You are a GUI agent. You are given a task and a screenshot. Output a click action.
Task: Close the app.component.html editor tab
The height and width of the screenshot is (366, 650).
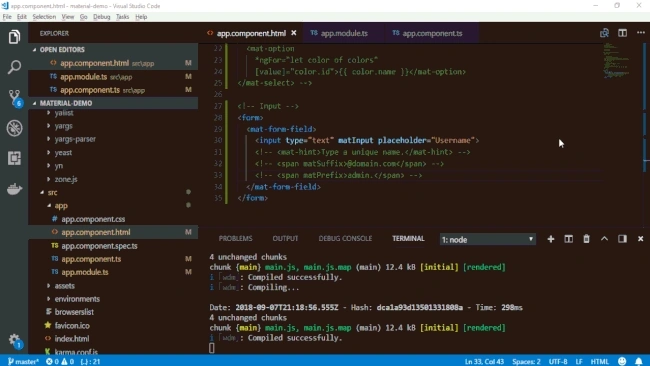(293, 33)
